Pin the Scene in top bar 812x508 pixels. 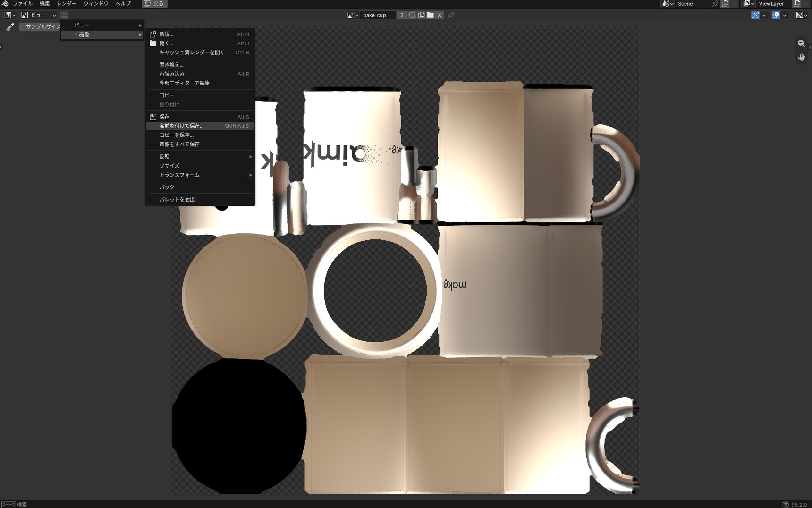coord(715,4)
